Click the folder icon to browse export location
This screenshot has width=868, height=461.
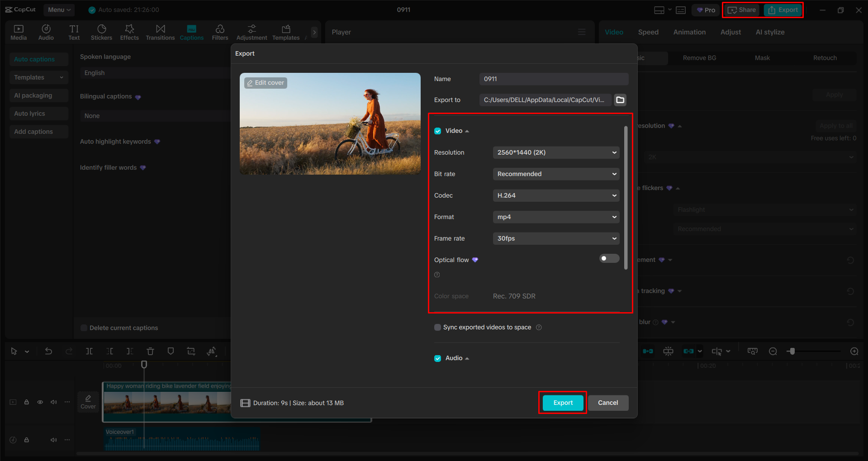coord(620,100)
